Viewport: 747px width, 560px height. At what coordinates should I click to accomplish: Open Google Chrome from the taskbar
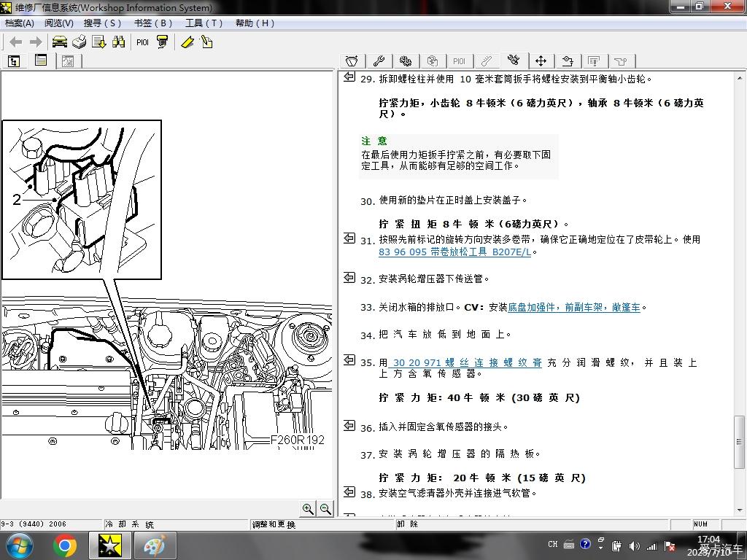tap(65, 545)
